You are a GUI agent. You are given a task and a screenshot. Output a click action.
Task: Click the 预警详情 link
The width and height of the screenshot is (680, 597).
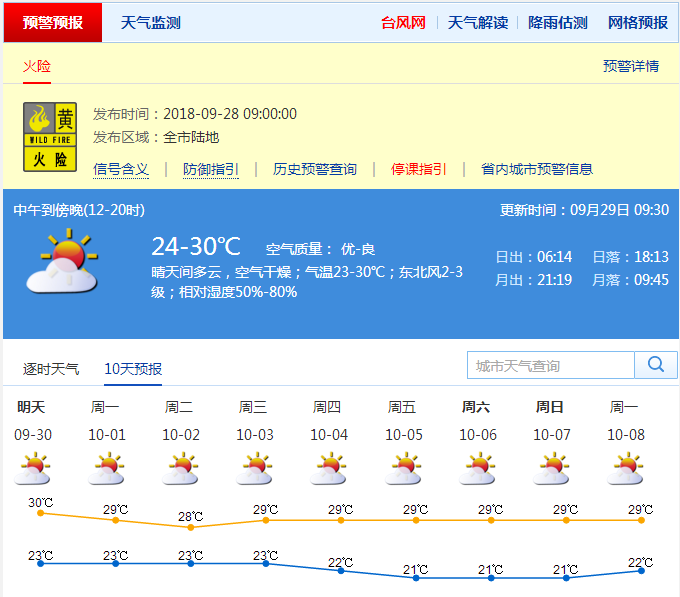pyautogui.click(x=630, y=66)
